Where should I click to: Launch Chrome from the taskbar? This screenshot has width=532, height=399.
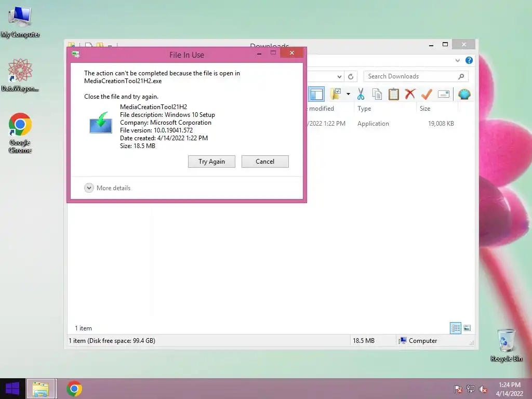[74, 389]
